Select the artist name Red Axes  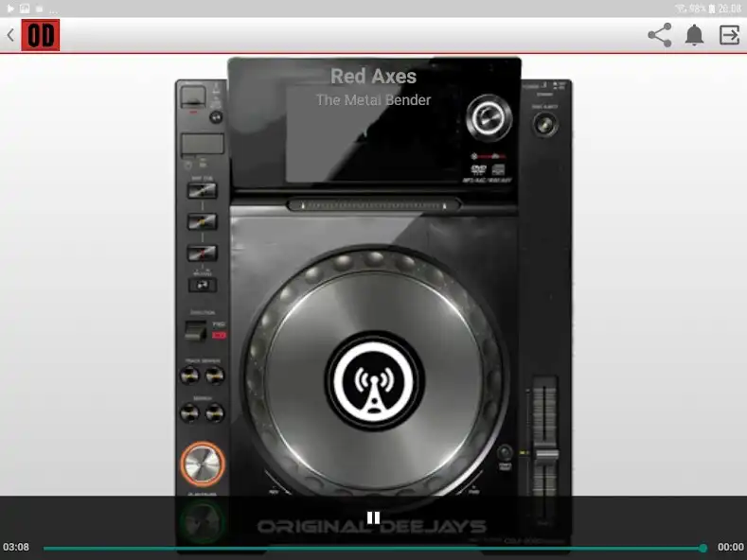click(373, 77)
